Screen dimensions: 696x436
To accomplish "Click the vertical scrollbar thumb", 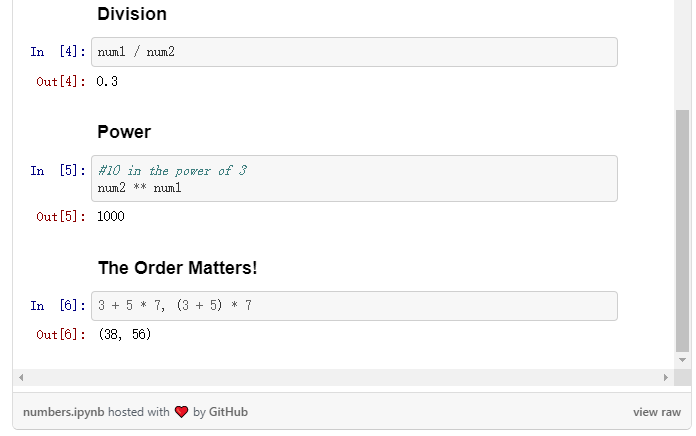I will [683, 230].
